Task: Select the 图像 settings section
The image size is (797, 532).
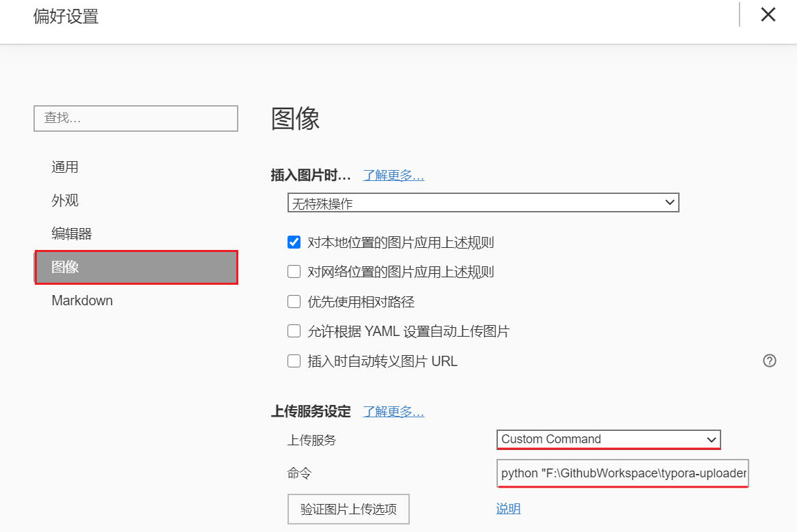Action: pos(136,267)
